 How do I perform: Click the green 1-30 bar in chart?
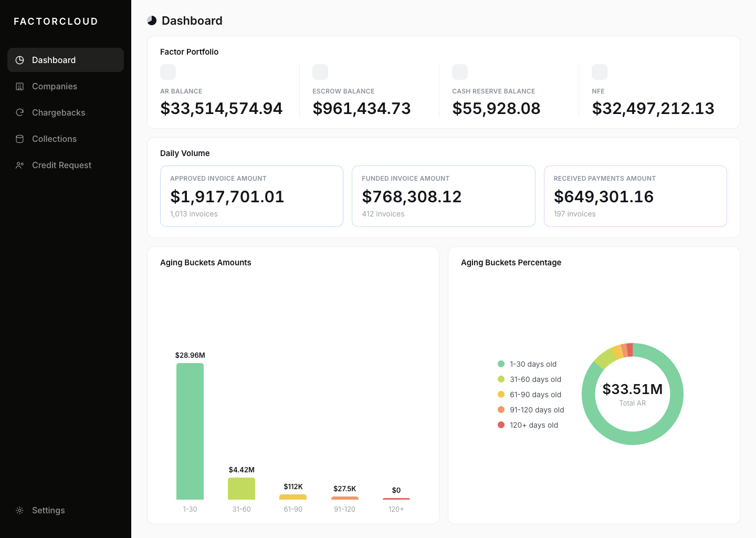190,431
